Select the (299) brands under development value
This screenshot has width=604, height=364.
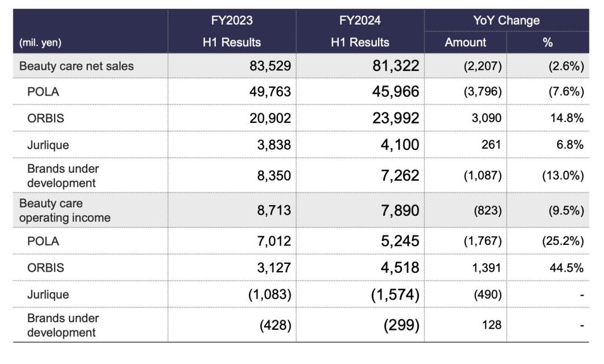(401, 325)
